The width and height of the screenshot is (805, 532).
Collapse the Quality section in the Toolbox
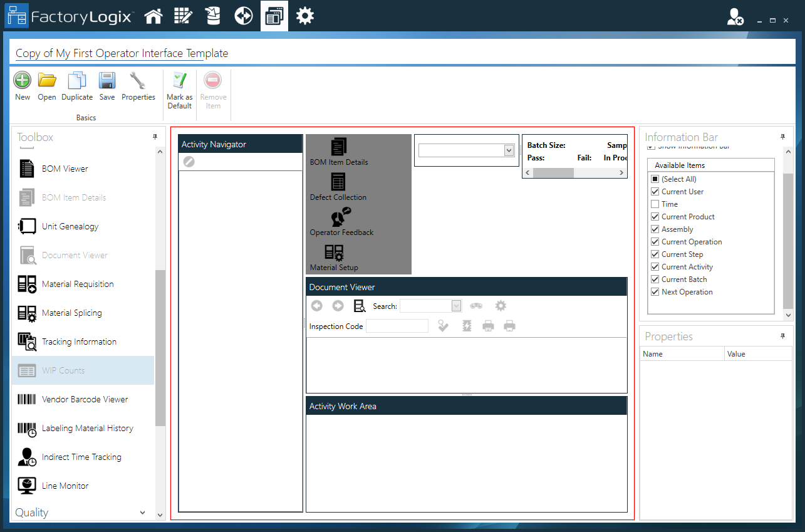coord(142,512)
